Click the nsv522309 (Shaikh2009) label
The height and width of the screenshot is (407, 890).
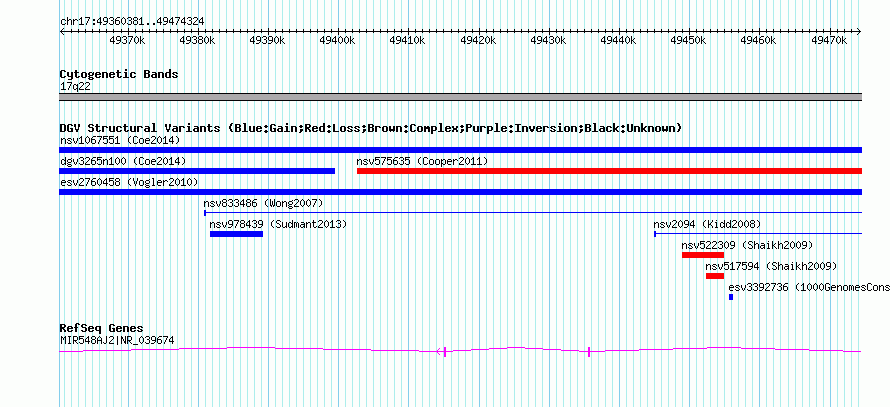click(x=748, y=245)
